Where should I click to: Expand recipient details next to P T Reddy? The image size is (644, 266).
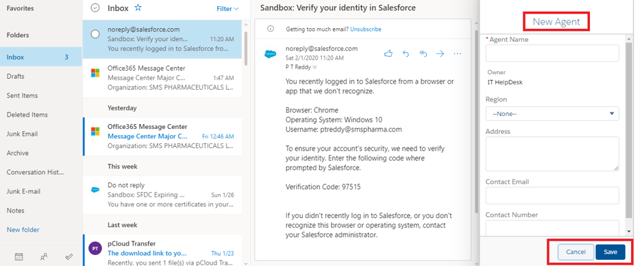[315, 67]
